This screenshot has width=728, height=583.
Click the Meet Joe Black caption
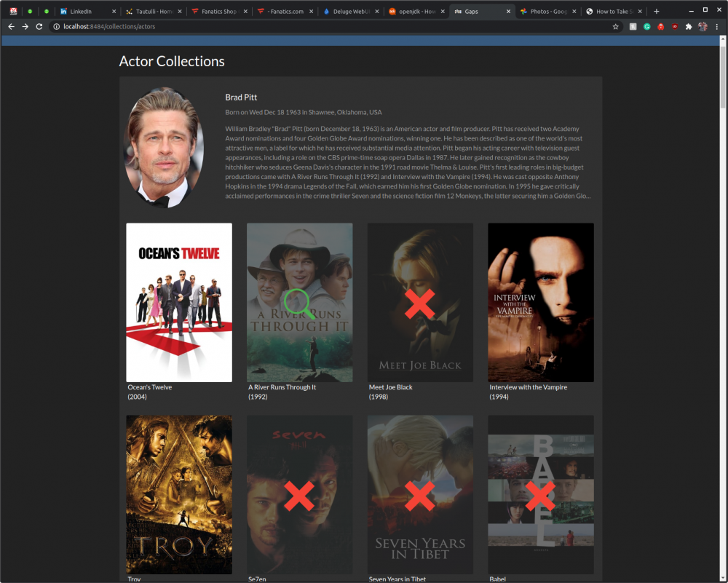390,387
